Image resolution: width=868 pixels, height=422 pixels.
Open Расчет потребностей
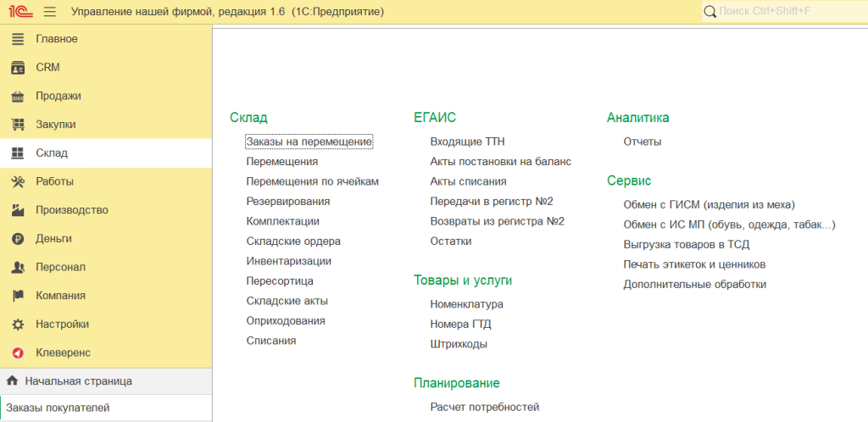[484, 407]
